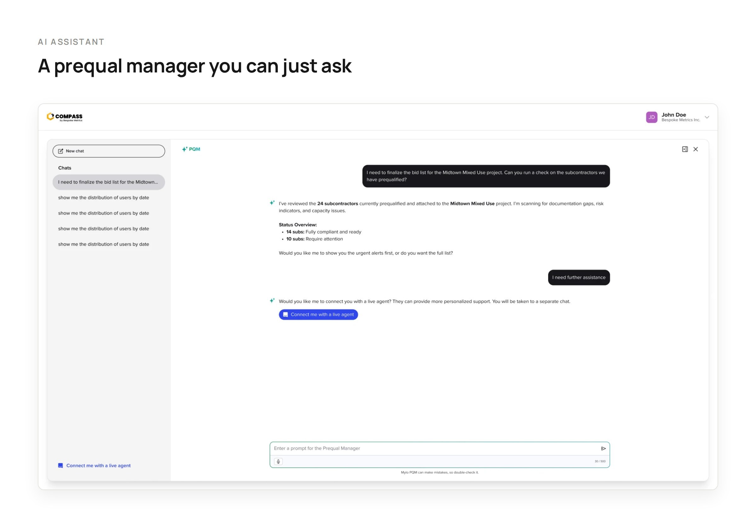Start a New chat
Image resolution: width=756 pixels, height=532 pixels.
[x=109, y=151]
